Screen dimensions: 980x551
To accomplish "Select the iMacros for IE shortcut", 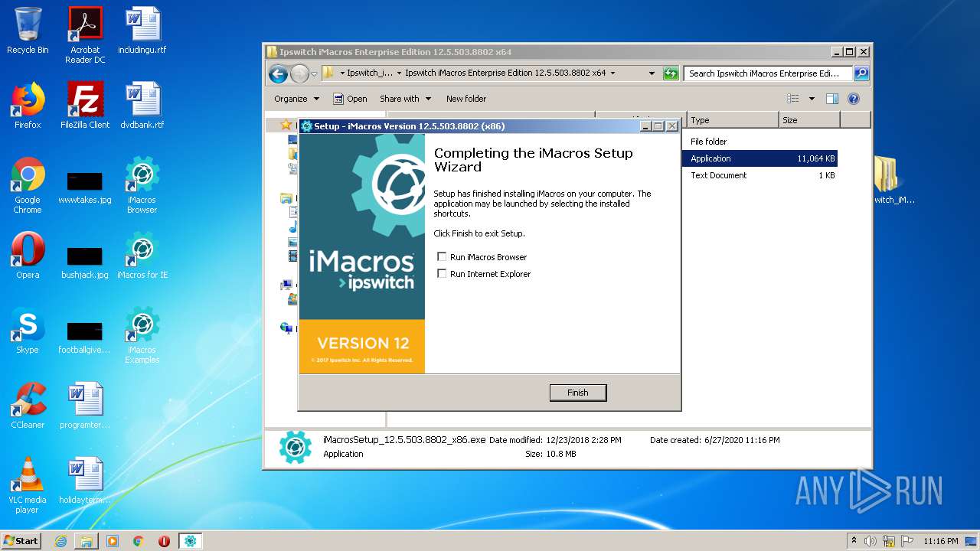I will [x=142, y=256].
